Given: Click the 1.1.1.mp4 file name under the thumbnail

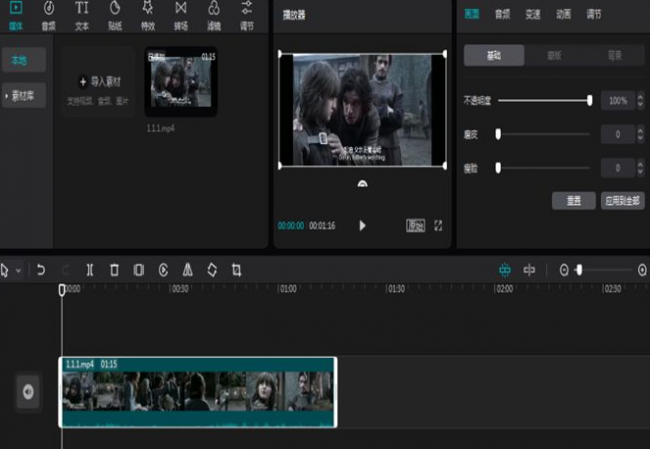Looking at the screenshot, I should click(x=160, y=129).
